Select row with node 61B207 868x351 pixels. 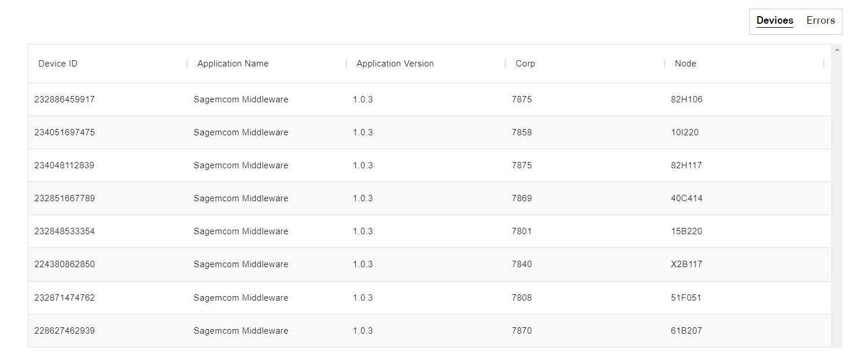686,331
